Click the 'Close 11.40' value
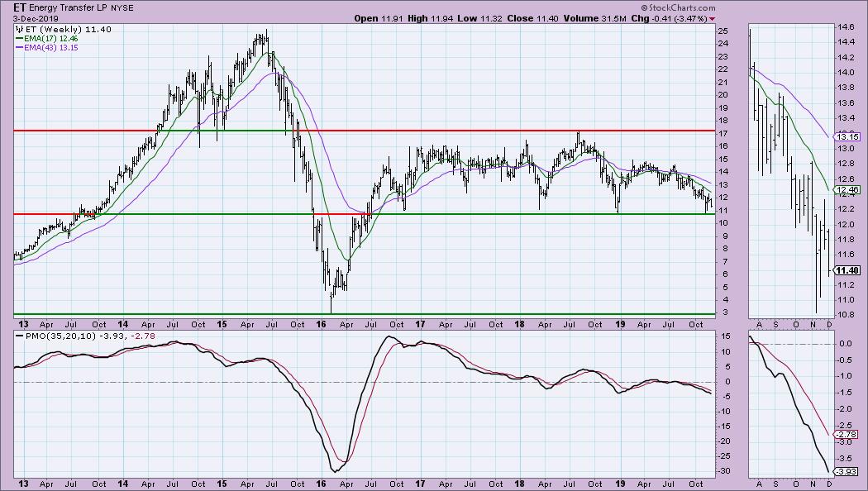The width and height of the screenshot is (868, 491). tap(532, 18)
